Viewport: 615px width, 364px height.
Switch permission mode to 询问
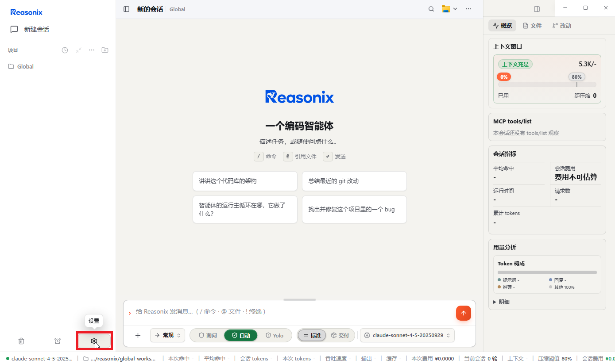208,335
